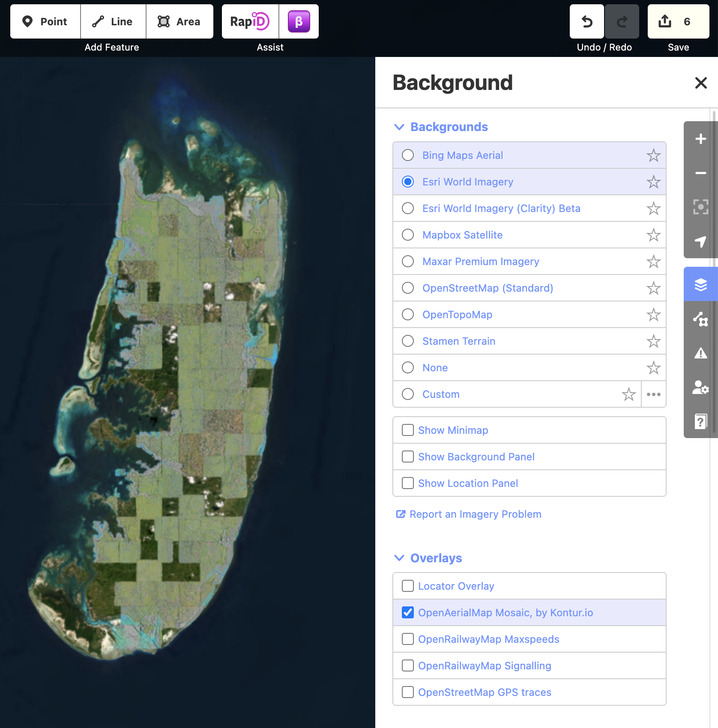
Task: Toggle the Background layers icon in the sidebar
Action: tap(701, 284)
